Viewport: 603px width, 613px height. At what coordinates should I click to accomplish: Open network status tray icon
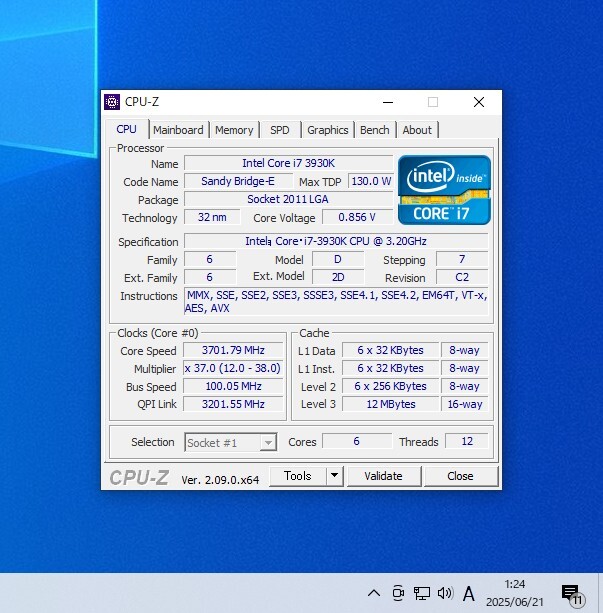click(422, 593)
